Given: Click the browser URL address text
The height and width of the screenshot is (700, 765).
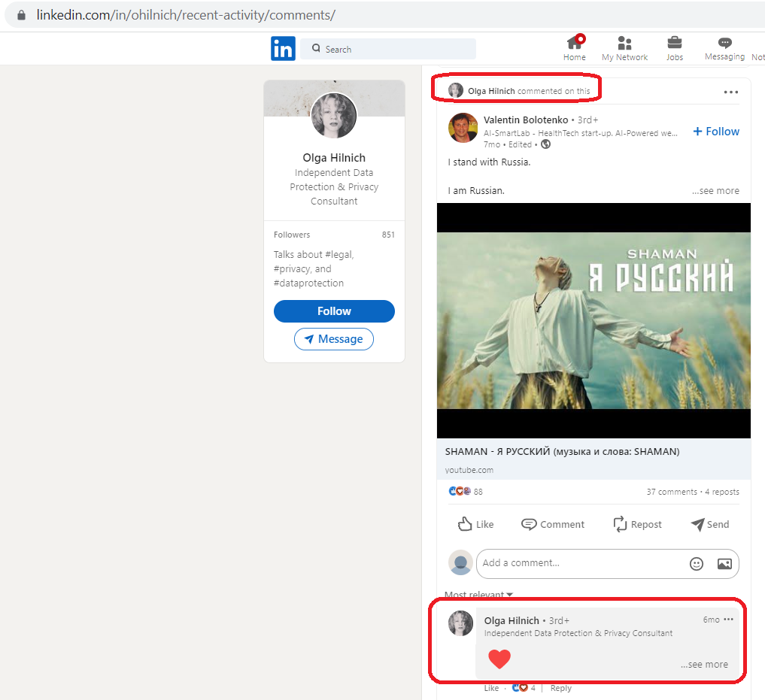Looking at the screenshot, I should 185,15.
